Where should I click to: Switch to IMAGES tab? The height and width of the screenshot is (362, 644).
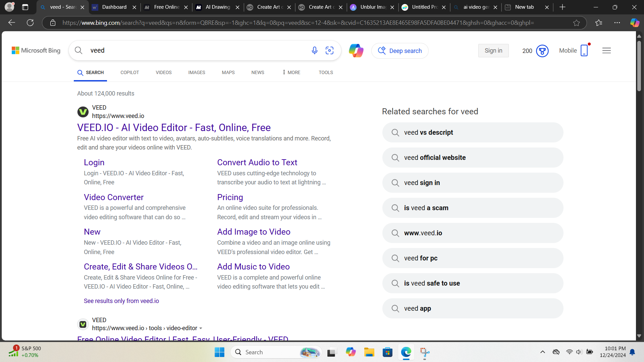(197, 72)
